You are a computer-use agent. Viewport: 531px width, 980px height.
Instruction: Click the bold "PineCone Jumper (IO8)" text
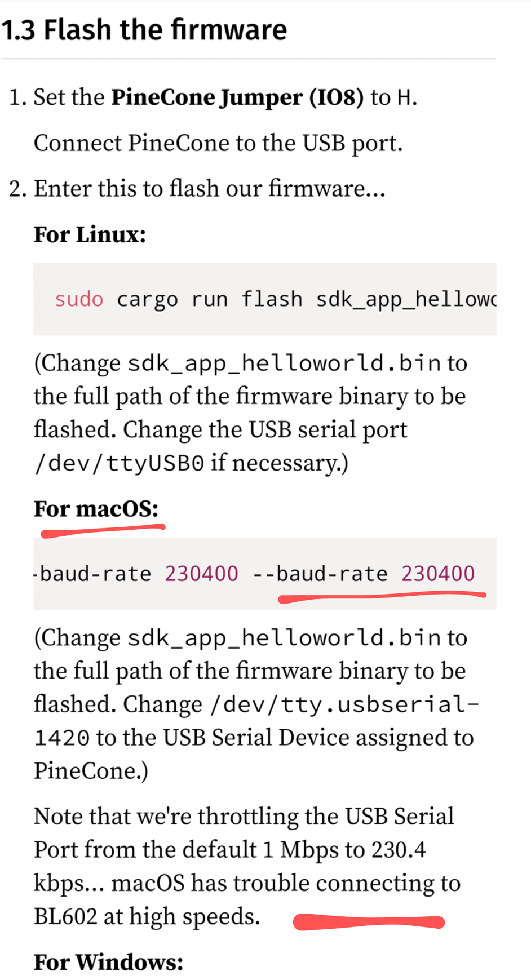pos(237,97)
